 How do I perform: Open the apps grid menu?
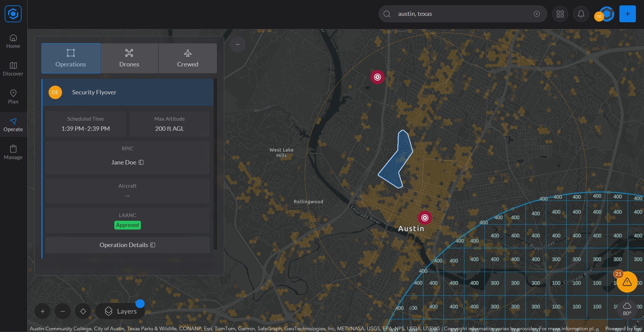[x=560, y=14]
